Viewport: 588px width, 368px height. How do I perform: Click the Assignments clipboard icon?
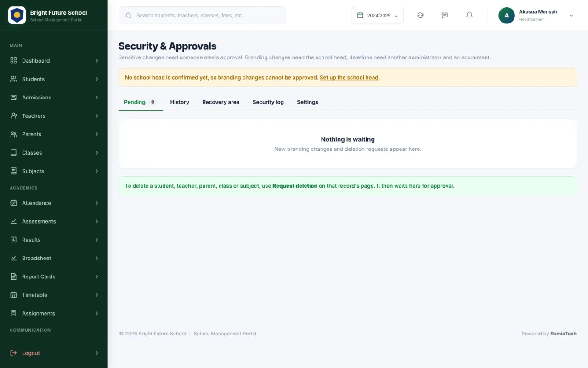pos(13,313)
